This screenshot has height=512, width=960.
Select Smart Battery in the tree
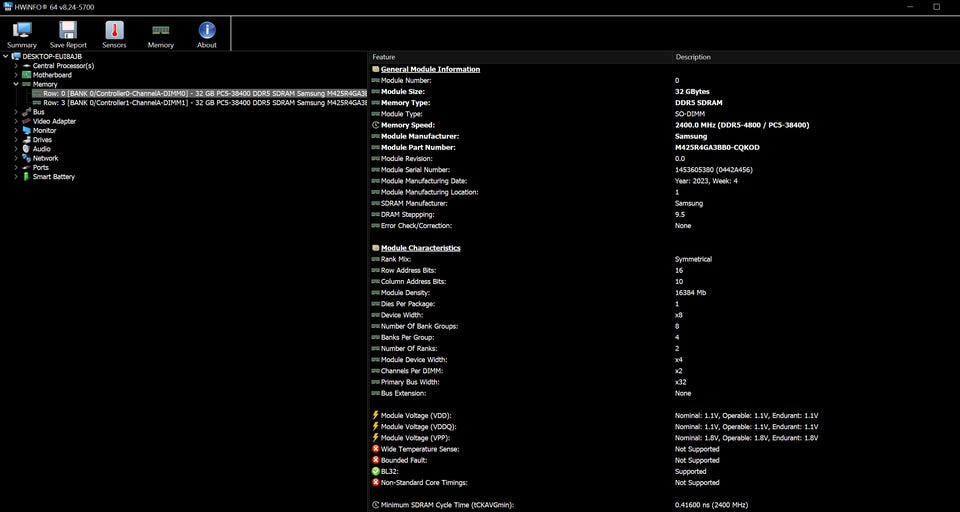pos(53,177)
